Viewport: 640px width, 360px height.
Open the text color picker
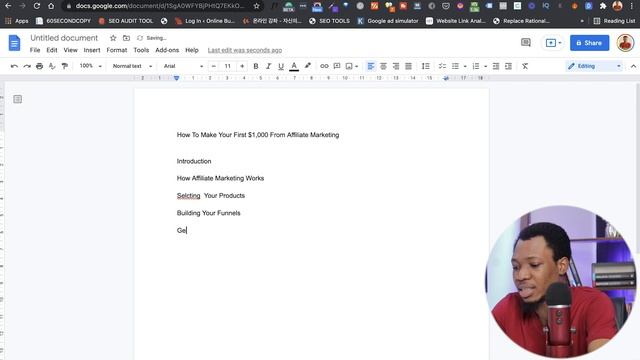coord(294,66)
